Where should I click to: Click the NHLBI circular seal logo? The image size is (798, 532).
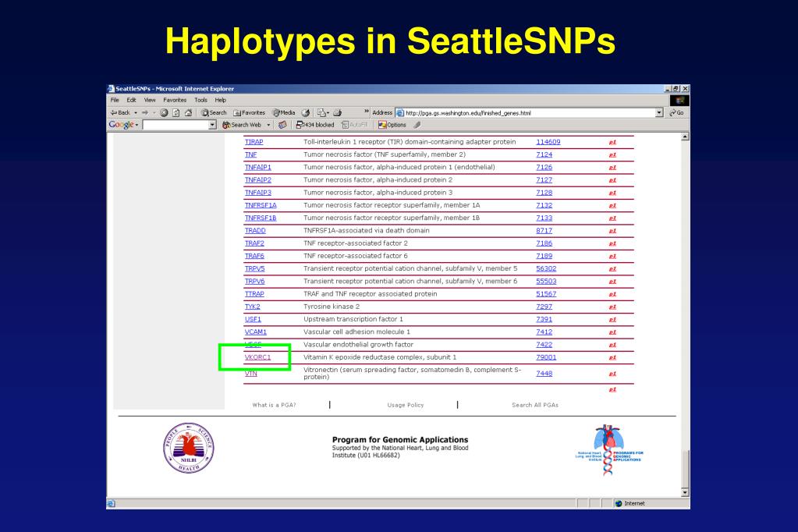(x=188, y=448)
